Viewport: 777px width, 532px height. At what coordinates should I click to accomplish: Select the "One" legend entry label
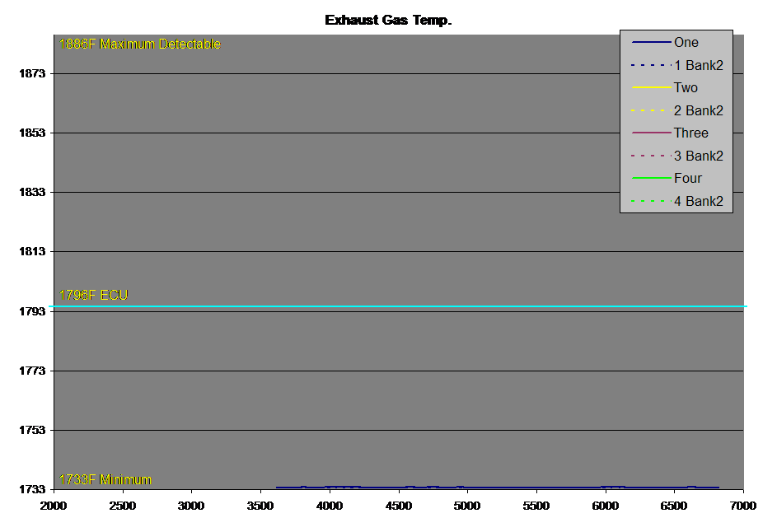(x=686, y=43)
